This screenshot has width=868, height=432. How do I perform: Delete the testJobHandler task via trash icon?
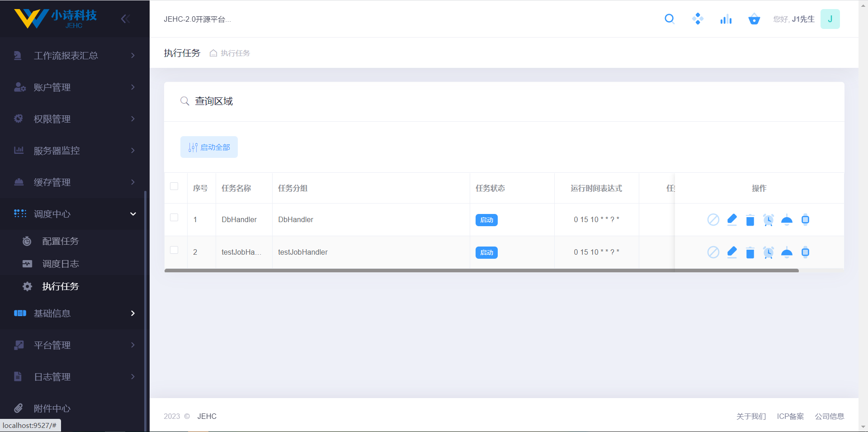click(x=750, y=252)
